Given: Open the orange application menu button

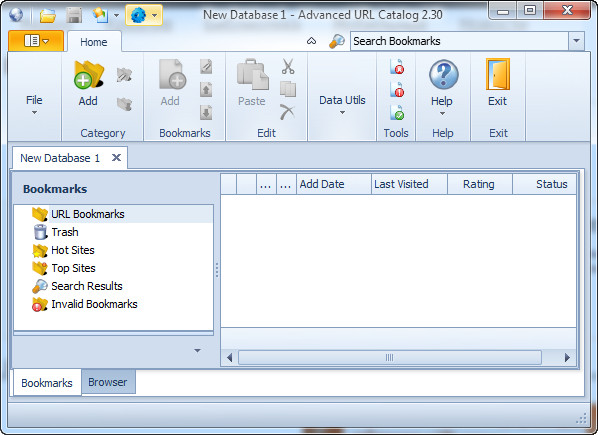Looking at the screenshot, I should pyautogui.click(x=36, y=40).
